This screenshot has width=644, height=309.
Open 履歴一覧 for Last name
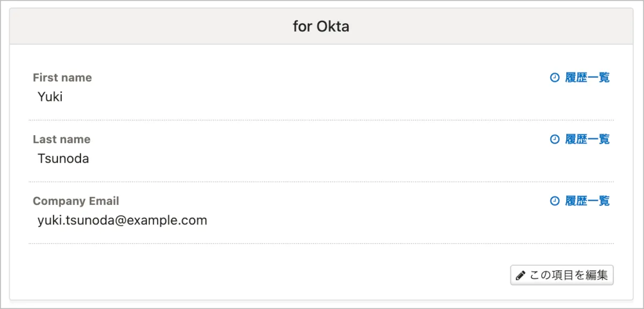tap(587, 139)
